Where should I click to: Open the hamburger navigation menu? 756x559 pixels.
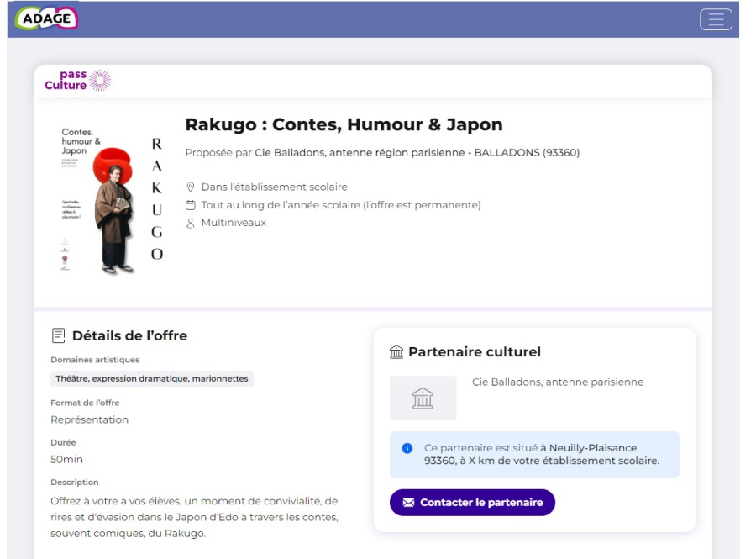pyautogui.click(x=716, y=19)
